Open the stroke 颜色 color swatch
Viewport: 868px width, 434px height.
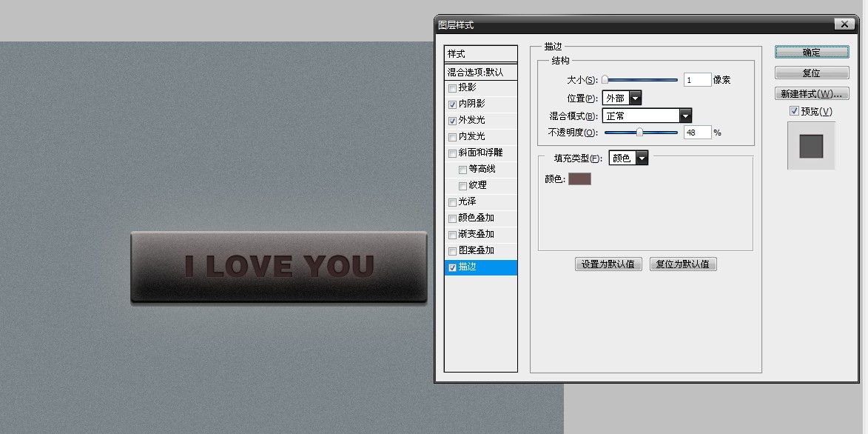pyautogui.click(x=579, y=178)
